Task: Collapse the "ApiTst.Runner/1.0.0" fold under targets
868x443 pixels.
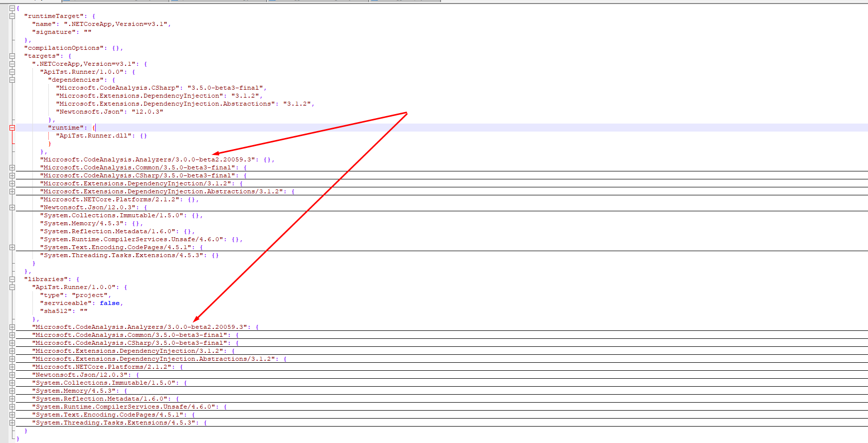Action: tap(12, 72)
